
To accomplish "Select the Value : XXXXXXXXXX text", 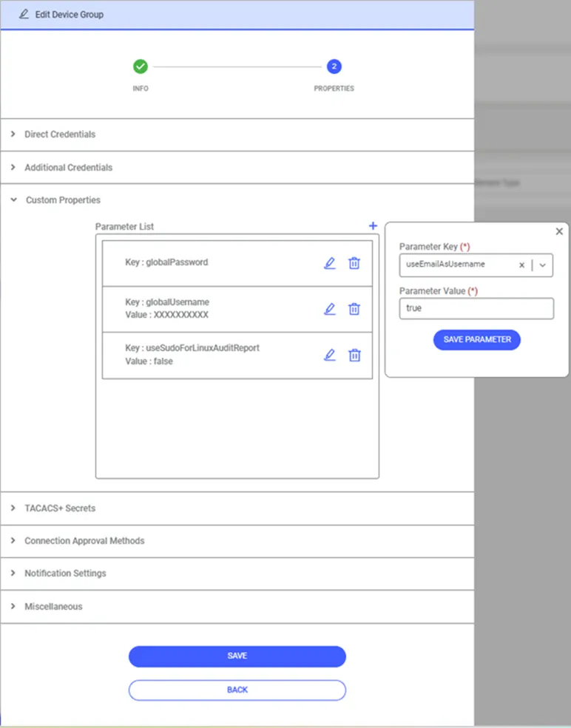I will pos(166,315).
